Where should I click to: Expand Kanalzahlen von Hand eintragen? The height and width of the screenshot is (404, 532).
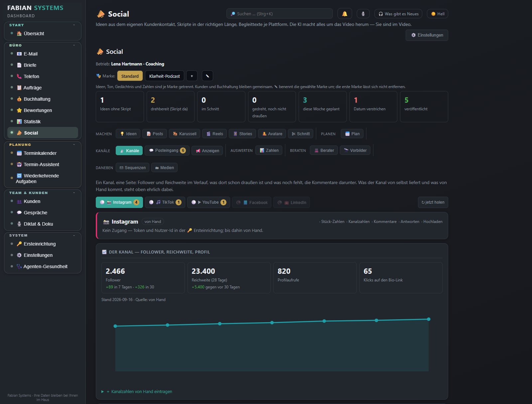(x=139, y=391)
